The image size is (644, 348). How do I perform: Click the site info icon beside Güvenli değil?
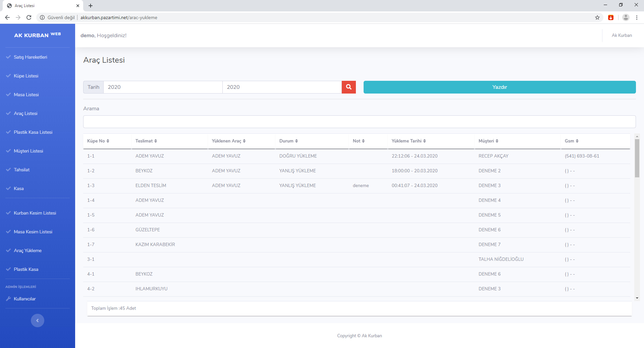point(42,17)
